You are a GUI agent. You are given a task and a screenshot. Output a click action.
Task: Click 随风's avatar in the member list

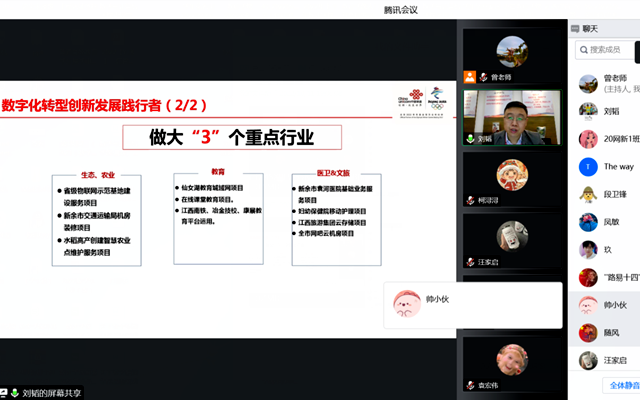click(x=588, y=332)
